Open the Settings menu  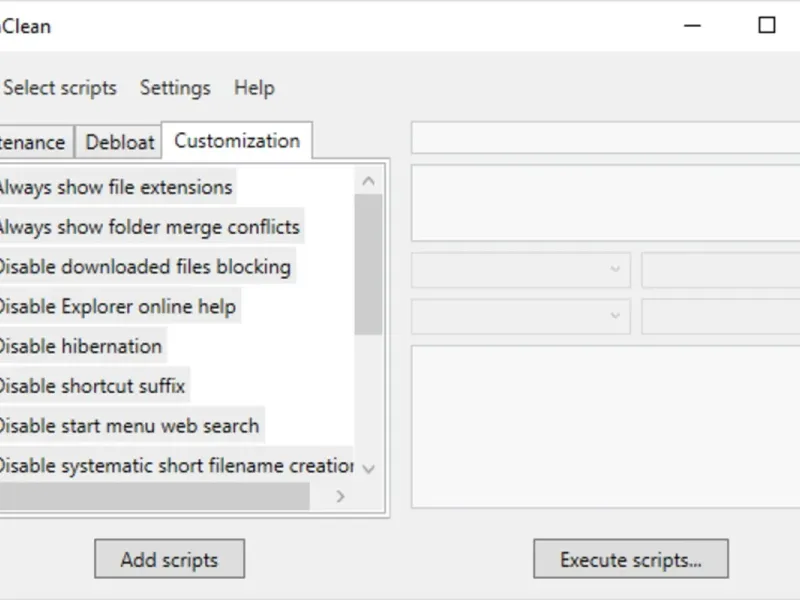click(175, 88)
